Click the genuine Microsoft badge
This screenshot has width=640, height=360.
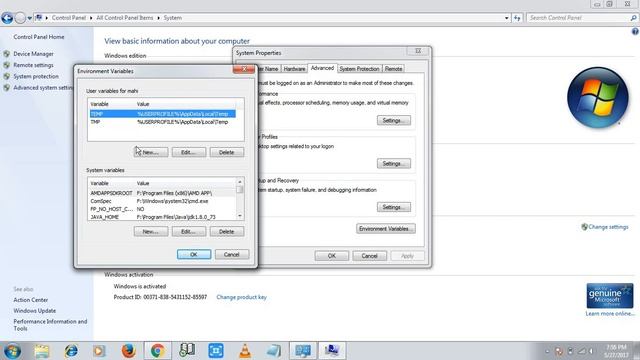click(610, 296)
